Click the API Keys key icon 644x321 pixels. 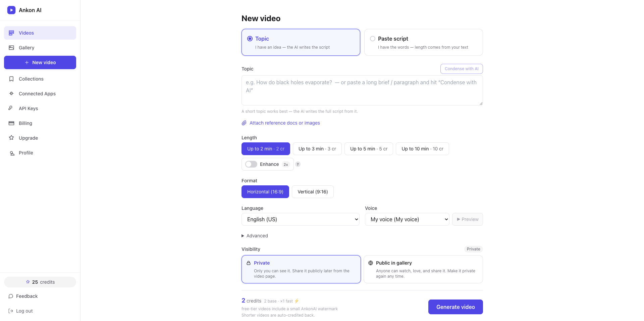11,108
